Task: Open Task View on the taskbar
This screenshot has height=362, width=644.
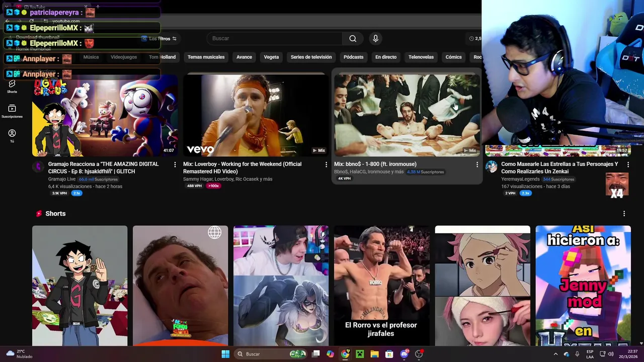Action: coord(316,354)
